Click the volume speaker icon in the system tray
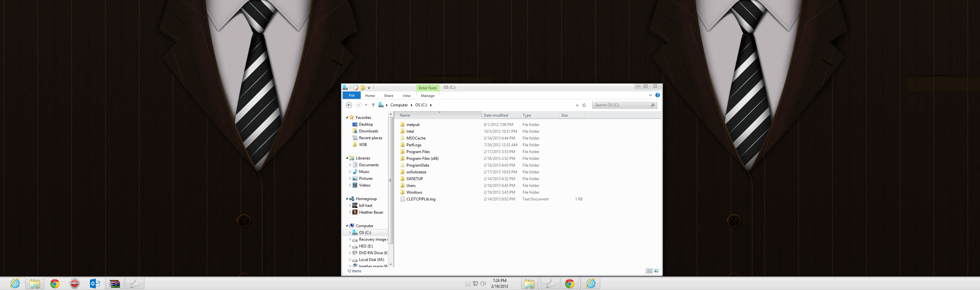The image size is (980, 290). (483, 284)
